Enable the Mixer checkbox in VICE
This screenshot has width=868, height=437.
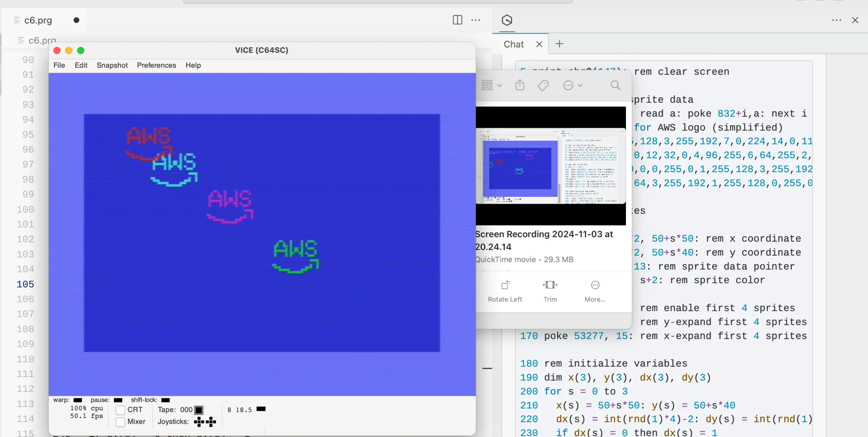(x=120, y=422)
